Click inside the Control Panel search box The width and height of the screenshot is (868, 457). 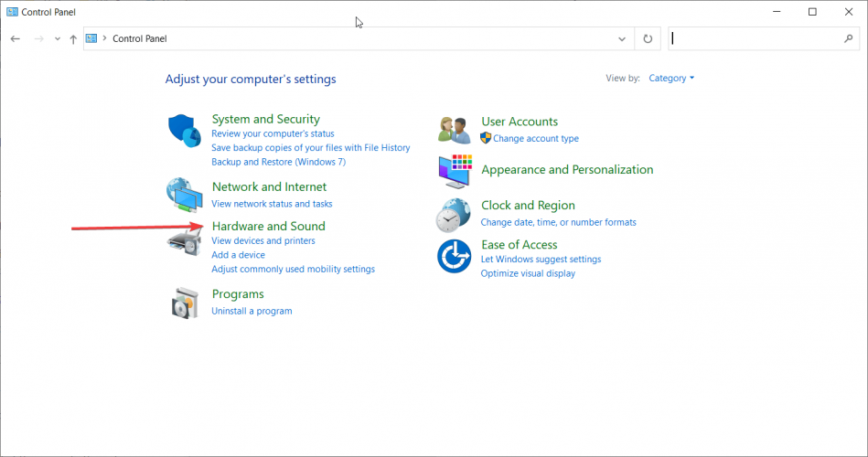tap(755, 38)
